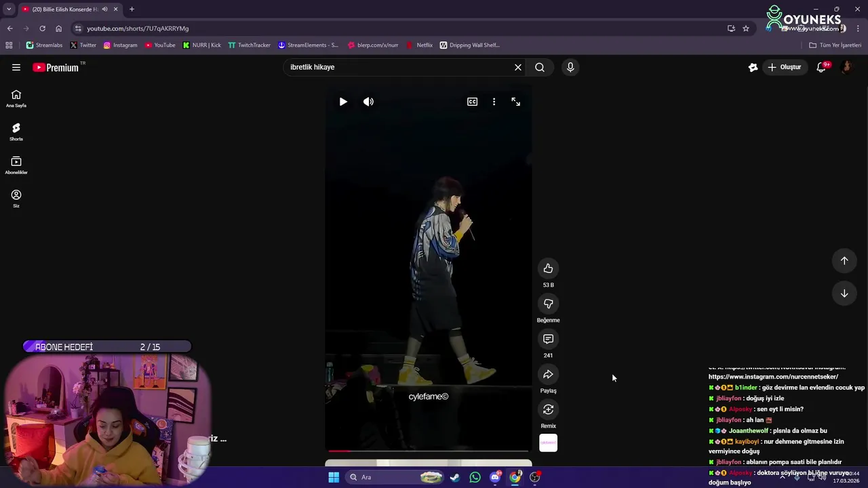Seek along the Shorts progress bar

click(428, 451)
